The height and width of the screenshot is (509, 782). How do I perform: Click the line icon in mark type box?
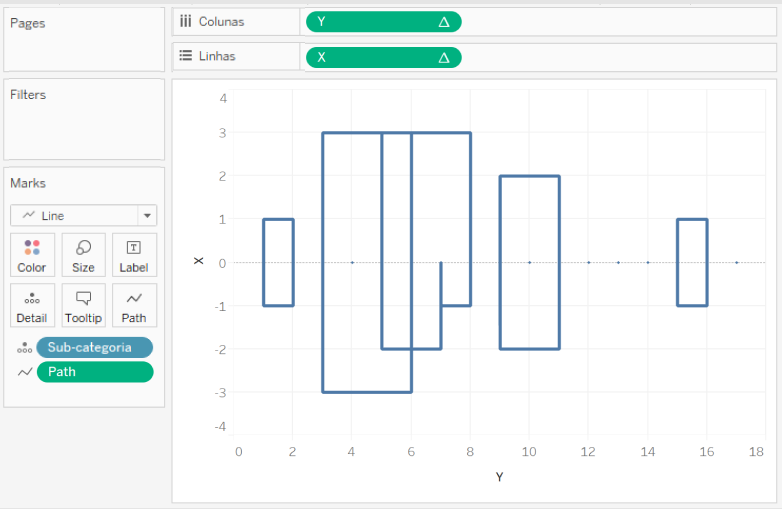tap(28, 215)
